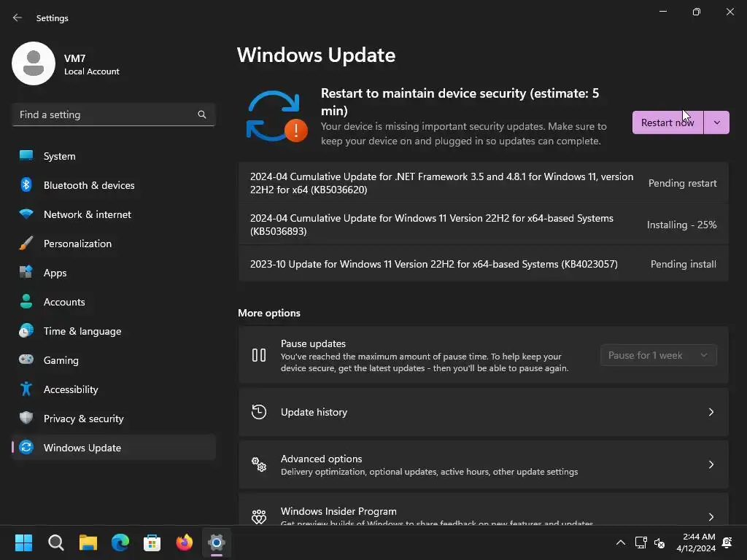Open Microsoft Store from the taskbar

(152, 542)
